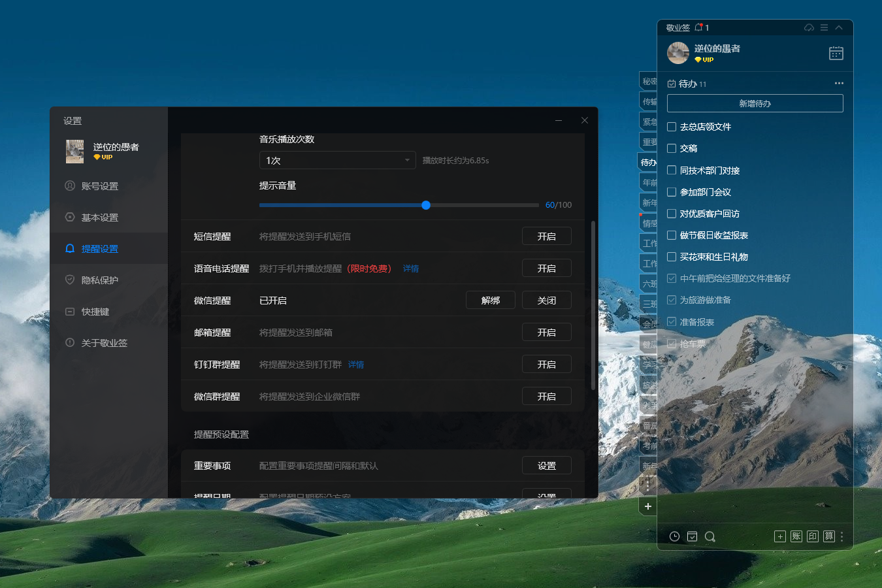Viewport: 882px width, 588px height.
Task: Select the 算 calculator icon in bottom toolbar
Action: (x=828, y=536)
